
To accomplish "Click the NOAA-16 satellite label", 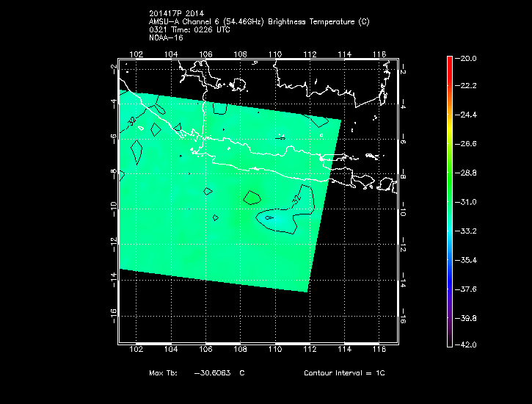I will (164, 37).
